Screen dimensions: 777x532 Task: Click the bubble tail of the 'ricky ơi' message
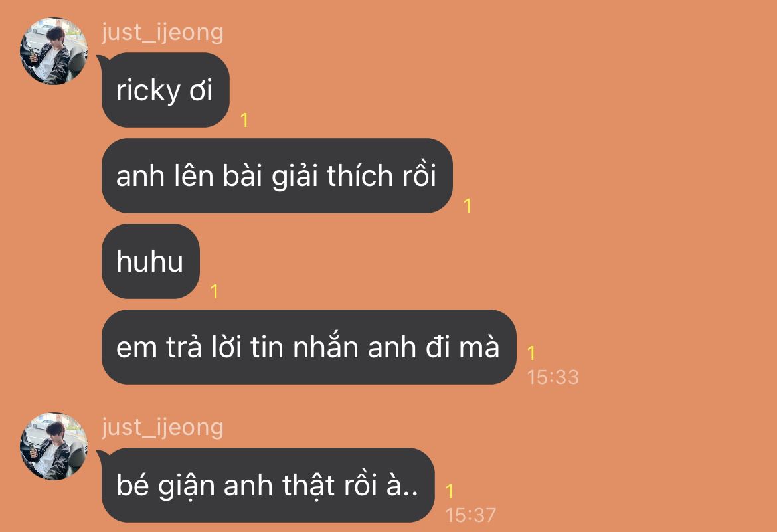click(101, 60)
